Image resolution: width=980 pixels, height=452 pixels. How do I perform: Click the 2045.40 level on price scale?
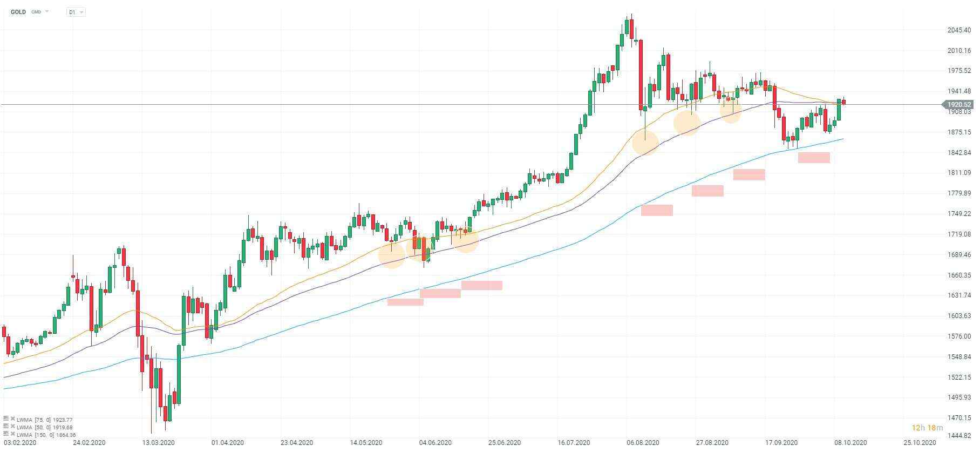[x=959, y=30]
